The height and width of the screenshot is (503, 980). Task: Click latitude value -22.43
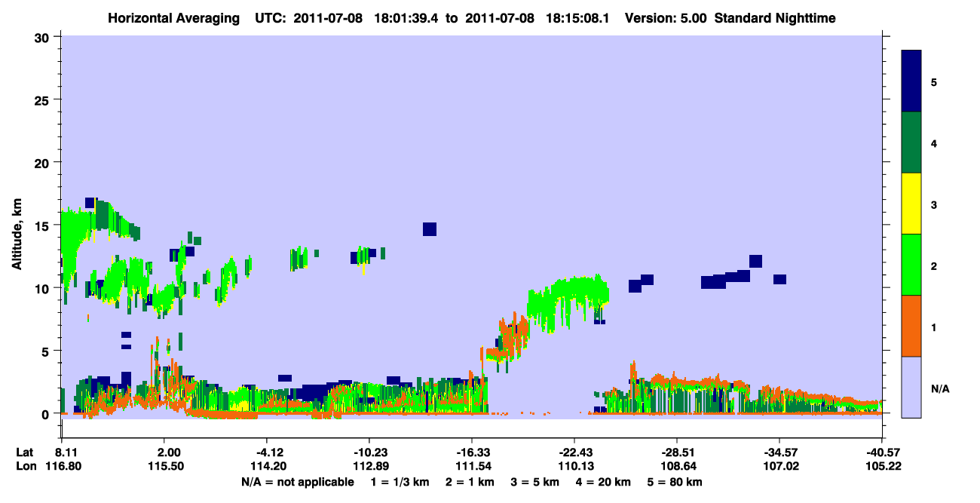(x=574, y=452)
